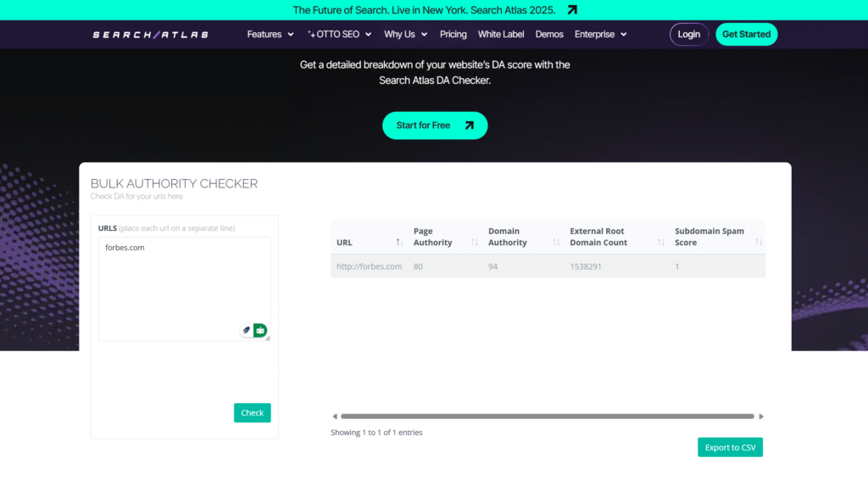Click the green robot icon in the URLs textarea
The height and width of the screenshot is (503, 868).
pyautogui.click(x=260, y=330)
